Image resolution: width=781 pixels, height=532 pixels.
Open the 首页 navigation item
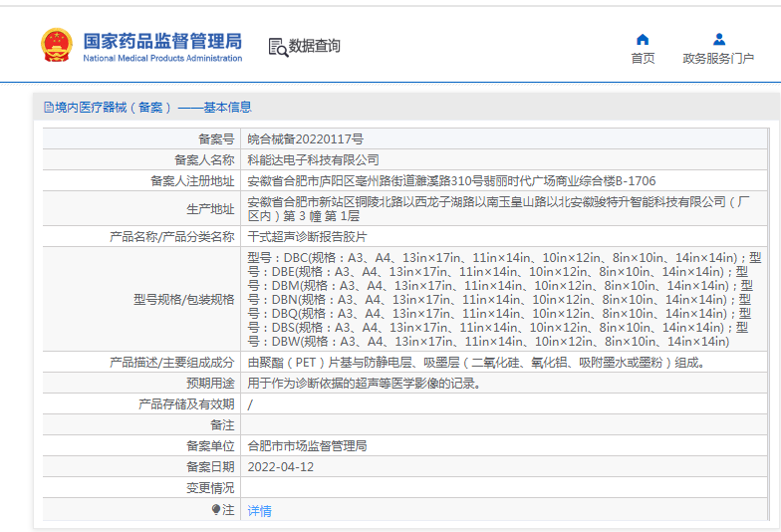pyautogui.click(x=643, y=59)
